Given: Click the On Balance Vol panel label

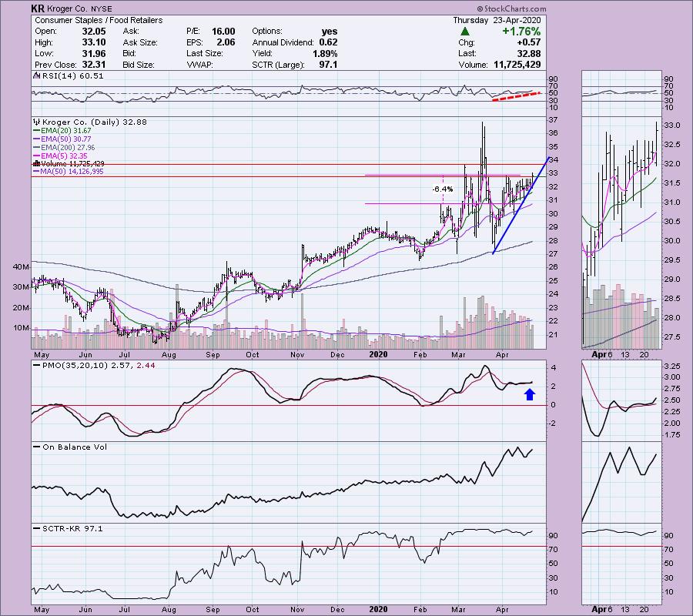Looking at the screenshot, I should point(71,447).
